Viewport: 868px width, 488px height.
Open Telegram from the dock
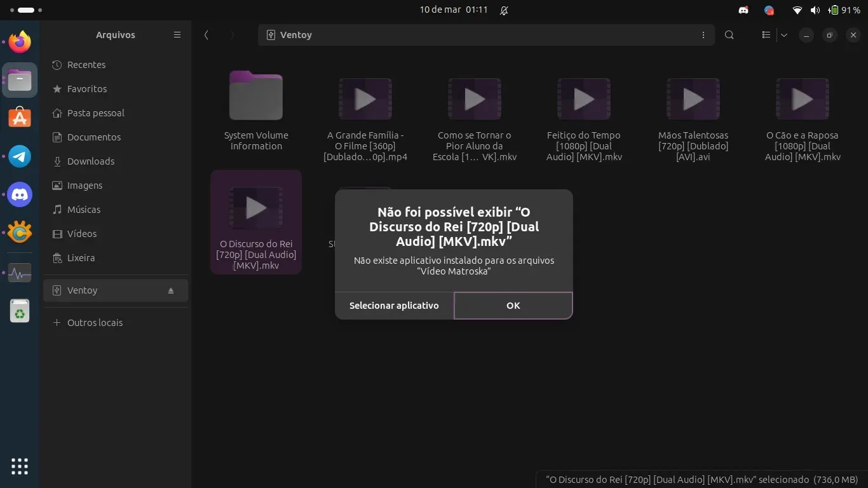pos(20,156)
